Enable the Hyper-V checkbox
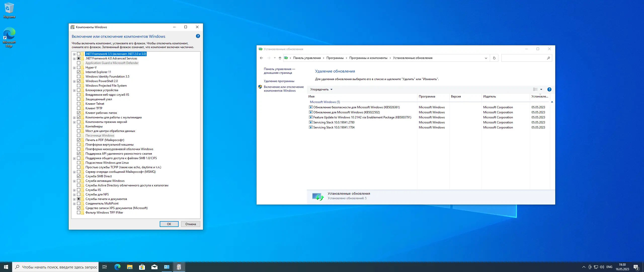The image size is (644, 272). coord(79,67)
